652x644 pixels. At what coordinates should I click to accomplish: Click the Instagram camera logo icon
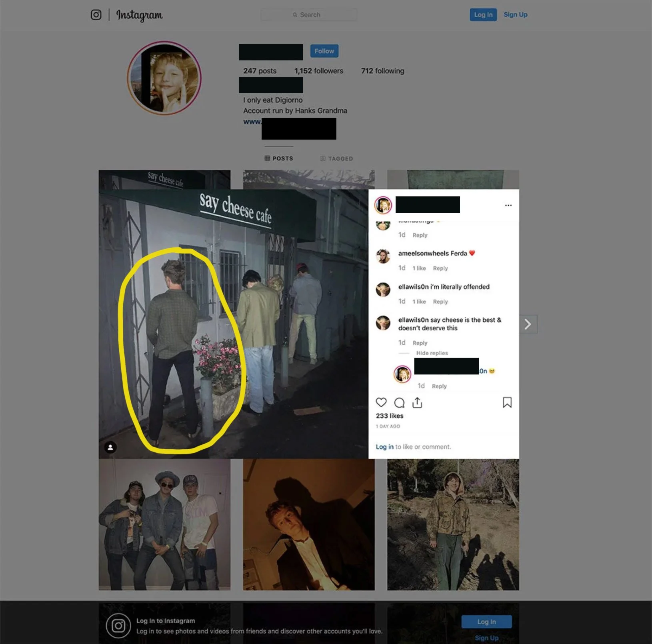(96, 15)
